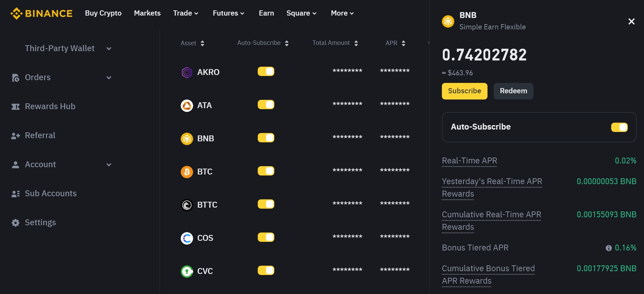Click the Settings gear icon

click(16, 223)
